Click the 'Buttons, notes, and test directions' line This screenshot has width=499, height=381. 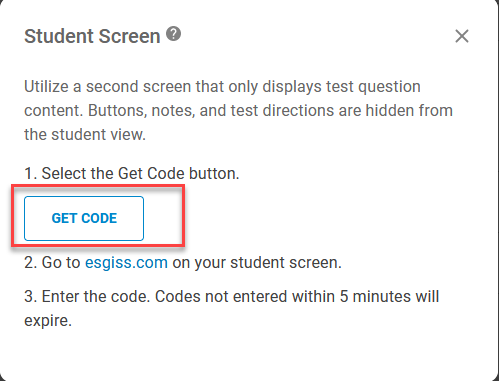click(239, 110)
